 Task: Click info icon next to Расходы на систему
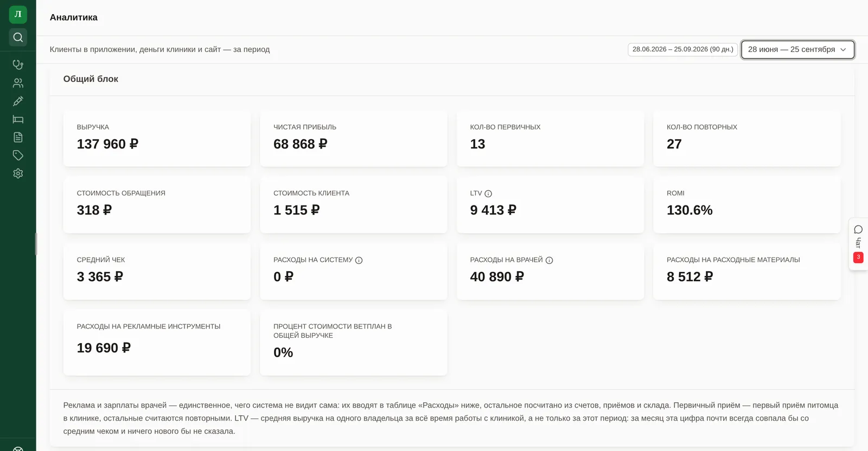[x=359, y=260]
